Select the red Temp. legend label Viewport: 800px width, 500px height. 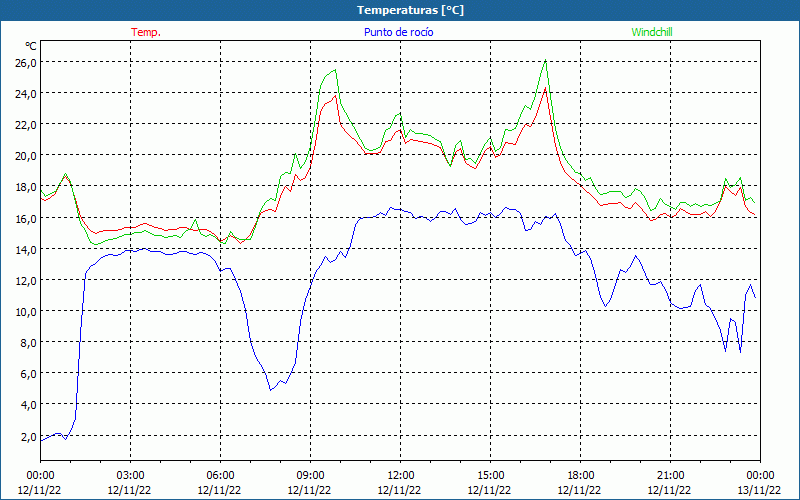146,32
